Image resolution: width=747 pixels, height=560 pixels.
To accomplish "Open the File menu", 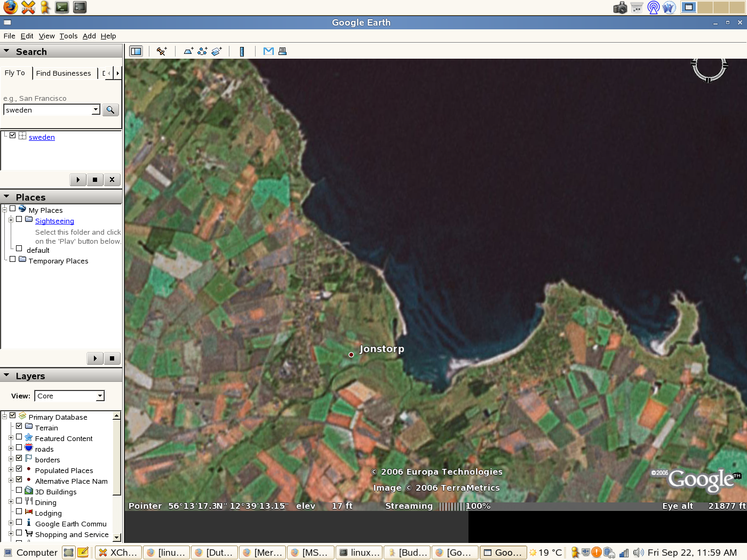I will [10, 36].
